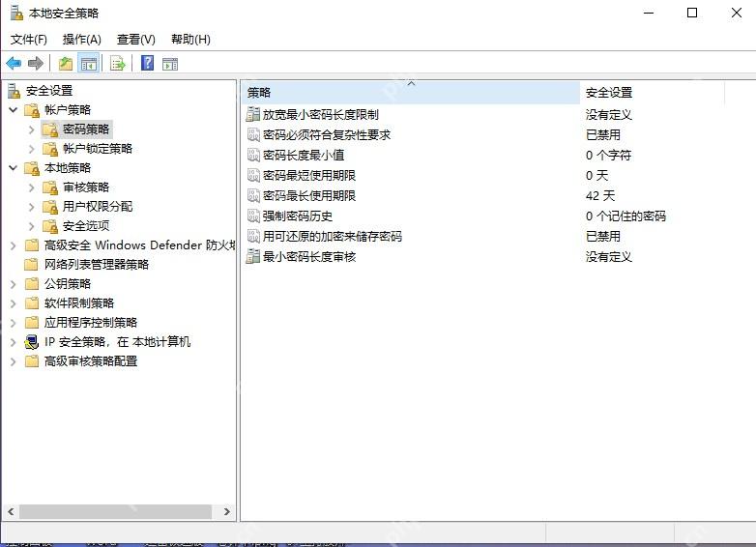Click the 安全设置 root node icon
The height and width of the screenshot is (547, 756).
14,90
